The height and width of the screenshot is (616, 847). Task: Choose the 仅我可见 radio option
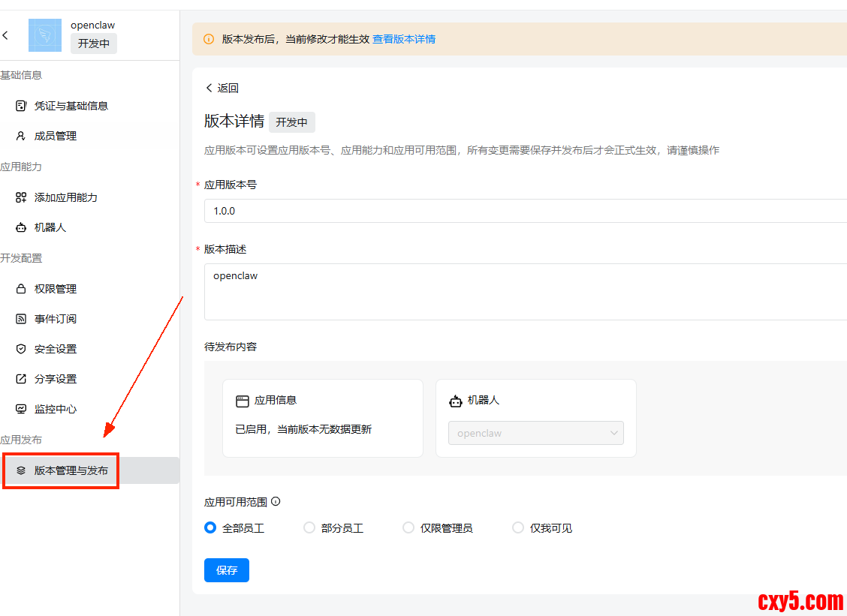tap(518, 528)
